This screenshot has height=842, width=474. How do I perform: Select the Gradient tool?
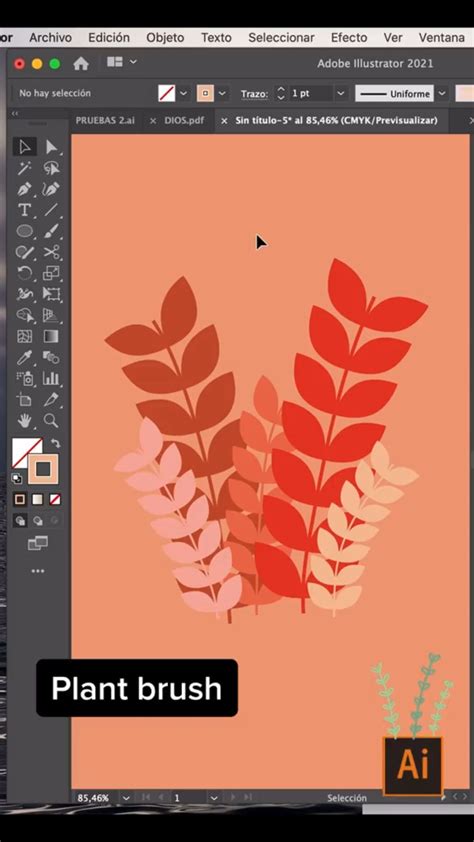pos(52,336)
